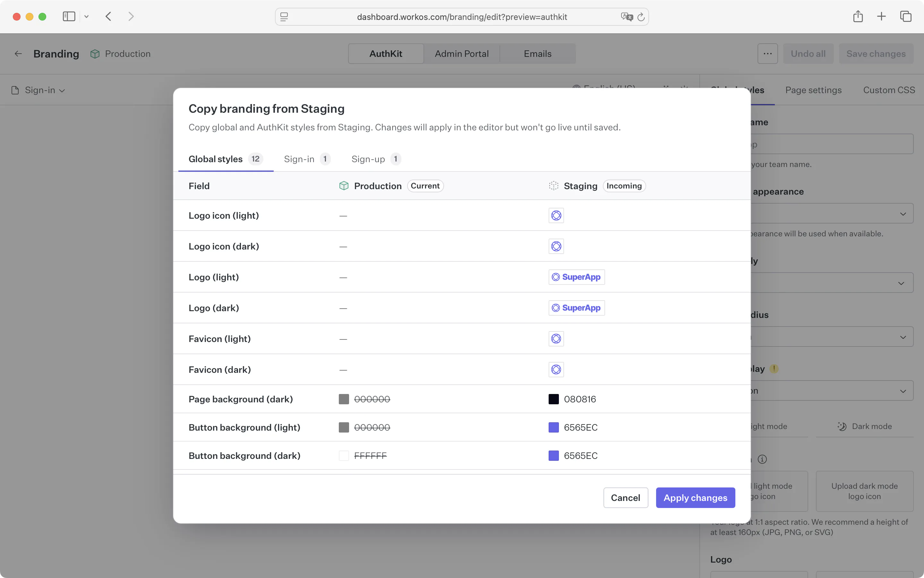Go forward with the browser forward arrow
Viewport: 924px width, 578px height.
tap(131, 16)
